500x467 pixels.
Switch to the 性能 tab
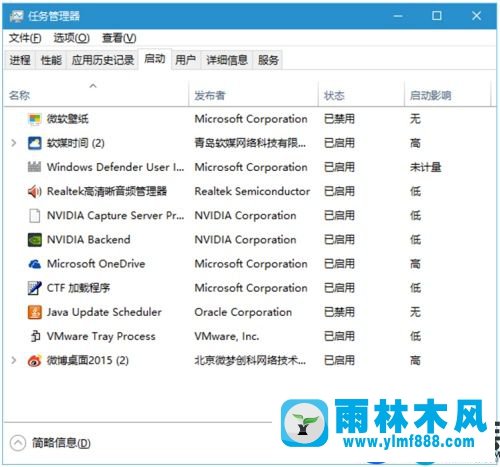(51, 60)
